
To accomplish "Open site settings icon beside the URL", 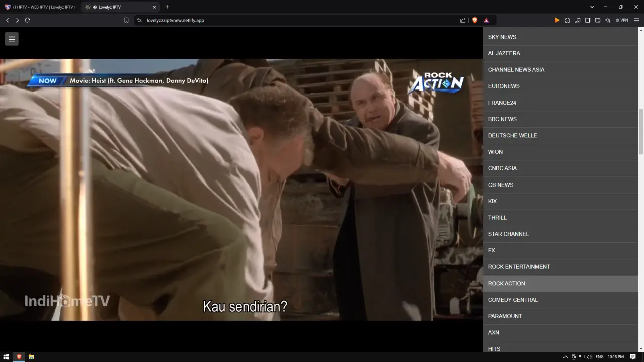I will (139, 20).
